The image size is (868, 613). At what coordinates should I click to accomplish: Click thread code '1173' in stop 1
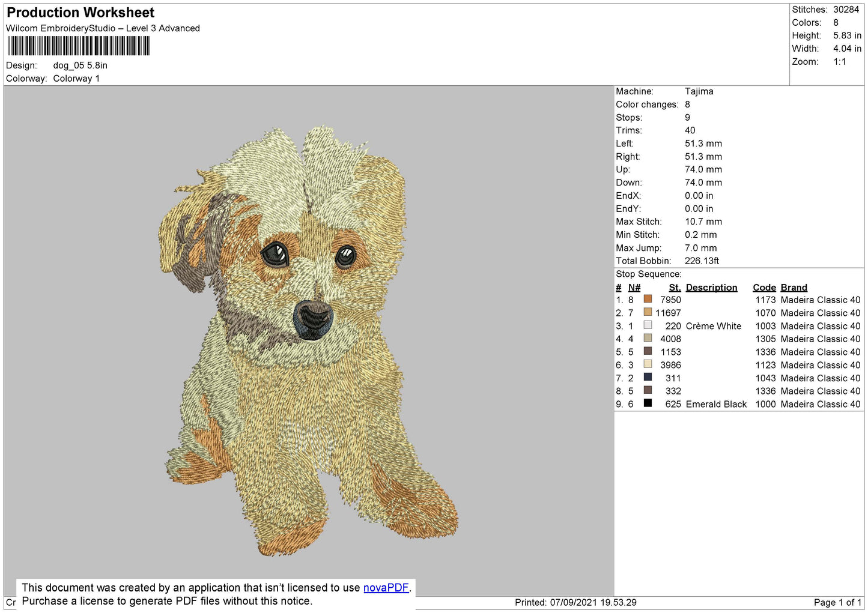pyautogui.click(x=765, y=300)
